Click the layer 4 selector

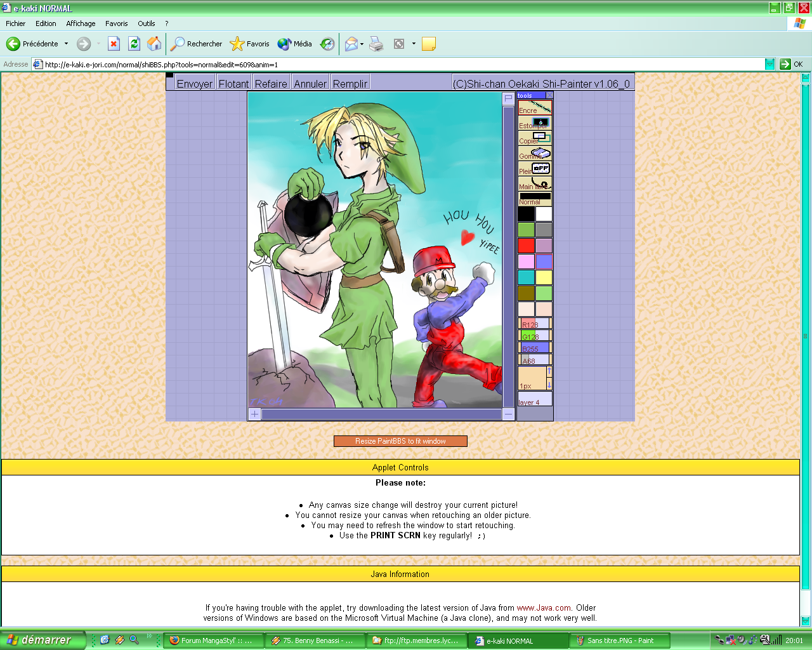[535, 399]
